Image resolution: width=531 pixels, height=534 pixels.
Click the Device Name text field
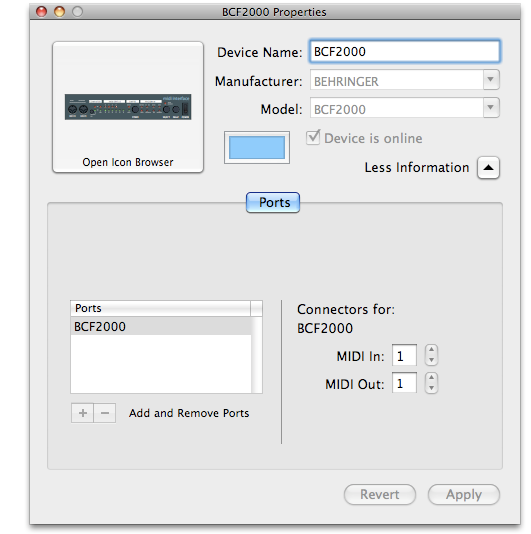[405, 51]
